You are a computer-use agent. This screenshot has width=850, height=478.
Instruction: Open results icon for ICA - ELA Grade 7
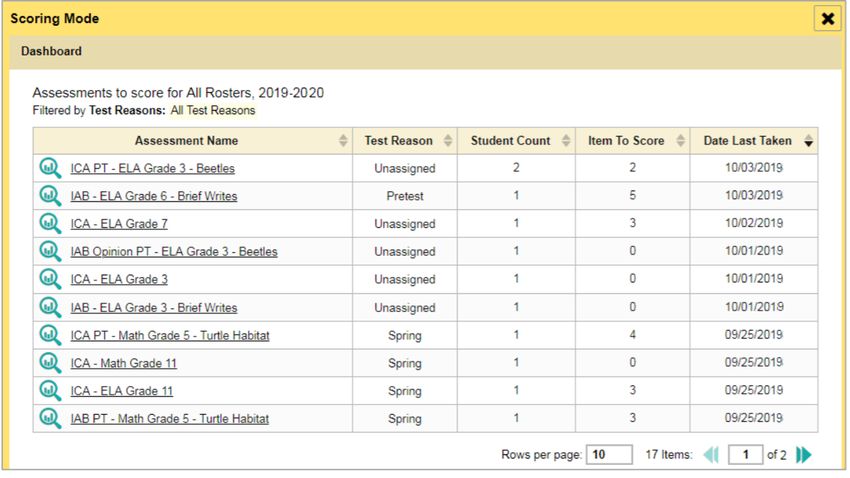50,223
